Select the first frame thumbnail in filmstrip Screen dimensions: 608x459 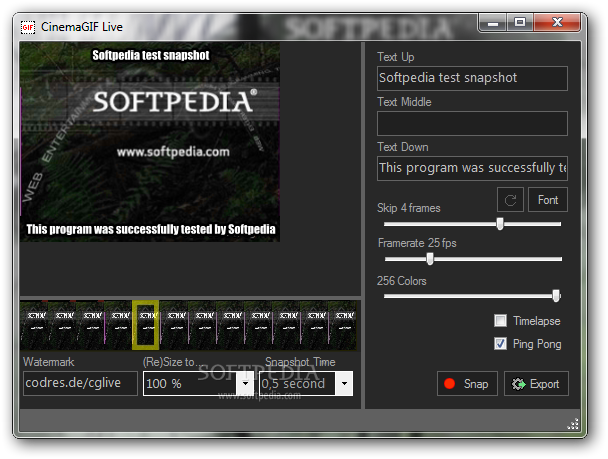point(34,325)
